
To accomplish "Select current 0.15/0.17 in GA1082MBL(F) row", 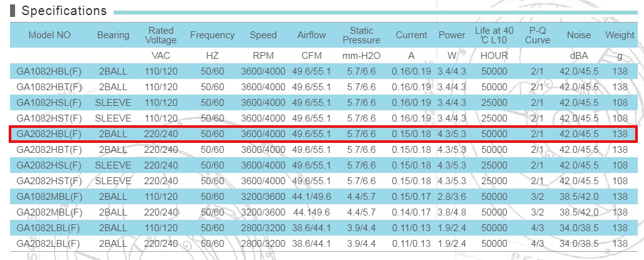I will click(412, 197).
